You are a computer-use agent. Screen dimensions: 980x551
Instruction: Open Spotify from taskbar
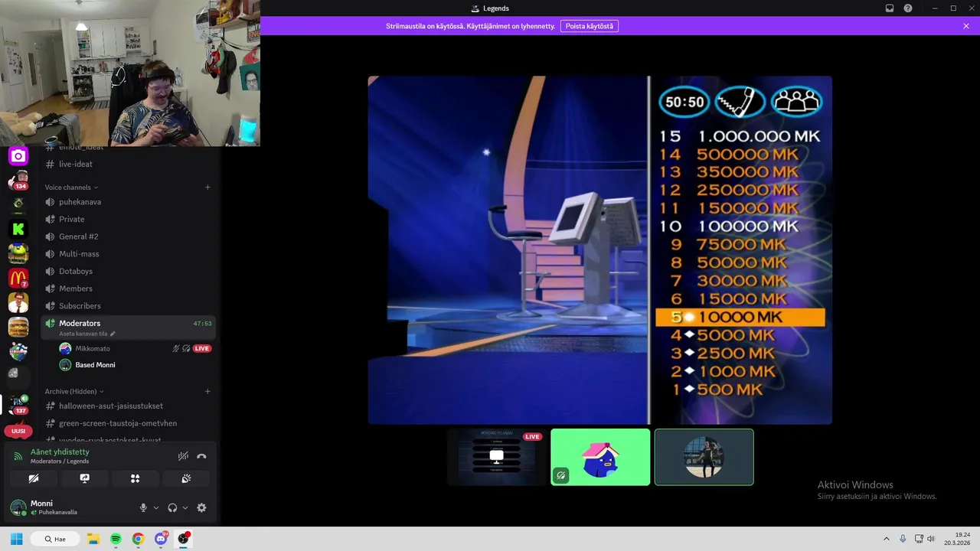[x=116, y=539]
